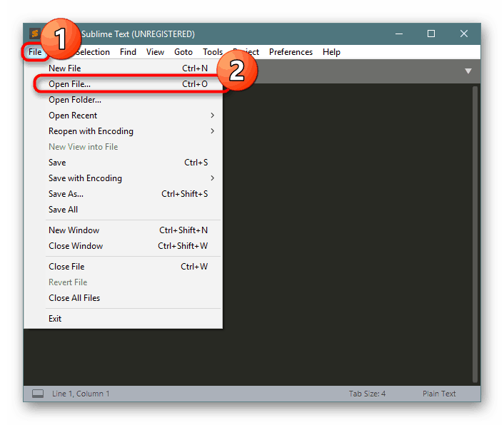The height and width of the screenshot is (425, 504).
Task: Open the Preferences menu
Action: (x=291, y=52)
